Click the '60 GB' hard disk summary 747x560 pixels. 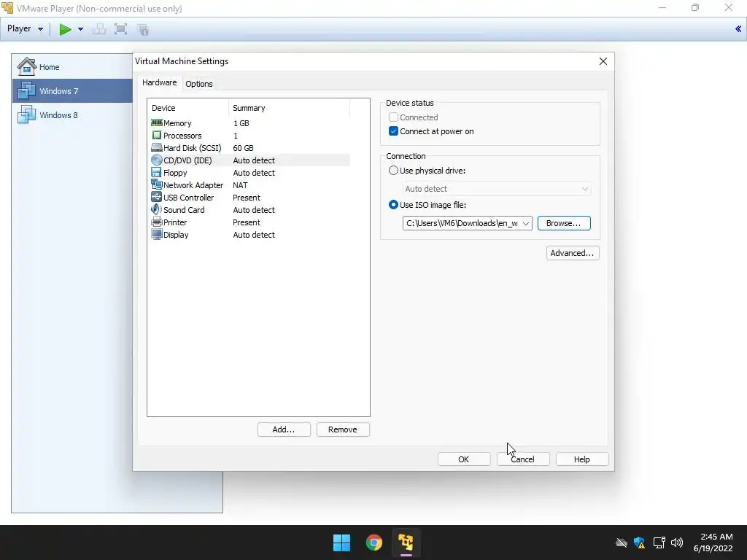pyautogui.click(x=243, y=148)
